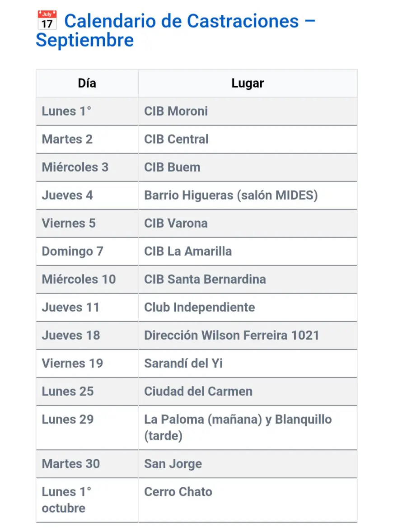Select the Lunes 1° octubre date cell

tap(67, 499)
